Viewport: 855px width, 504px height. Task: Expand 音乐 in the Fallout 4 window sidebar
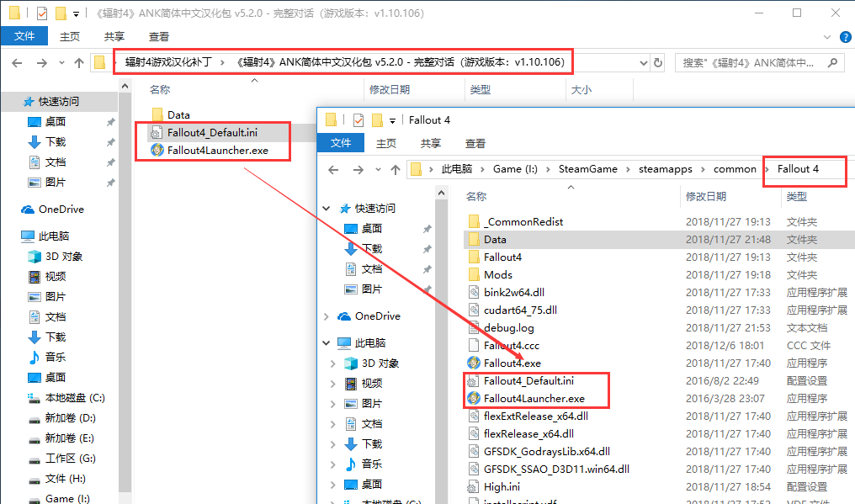[332, 464]
